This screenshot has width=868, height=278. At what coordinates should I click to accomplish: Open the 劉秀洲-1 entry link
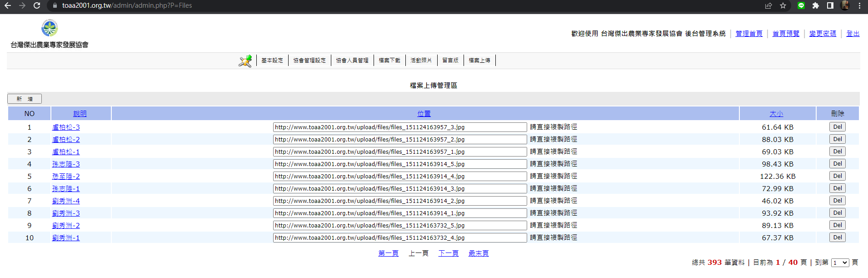point(66,238)
